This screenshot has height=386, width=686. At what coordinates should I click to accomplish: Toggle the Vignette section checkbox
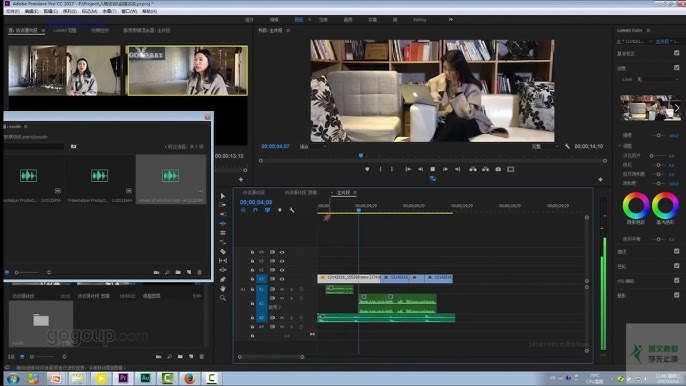(676, 295)
